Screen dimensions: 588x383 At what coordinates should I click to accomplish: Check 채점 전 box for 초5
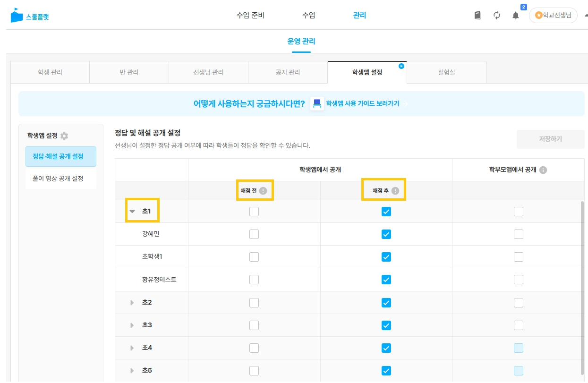[x=254, y=371]
